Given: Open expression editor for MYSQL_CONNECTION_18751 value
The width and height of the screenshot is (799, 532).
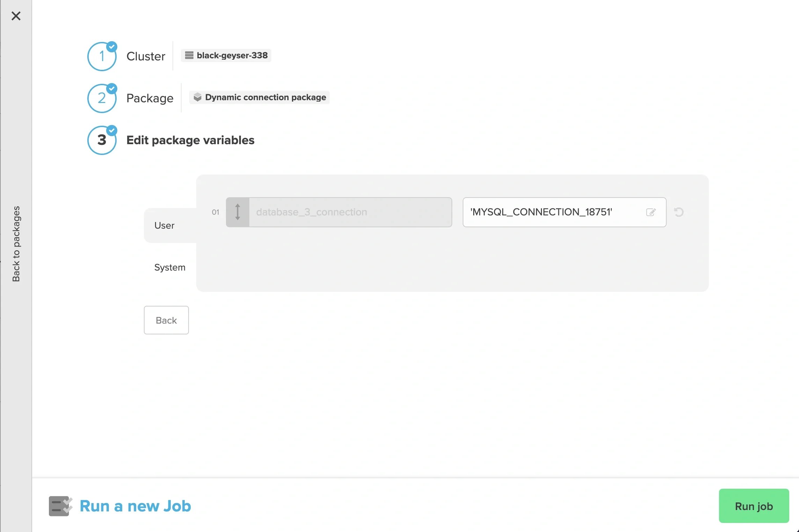Looking at the screenshot, I should [x=651, y=212].
